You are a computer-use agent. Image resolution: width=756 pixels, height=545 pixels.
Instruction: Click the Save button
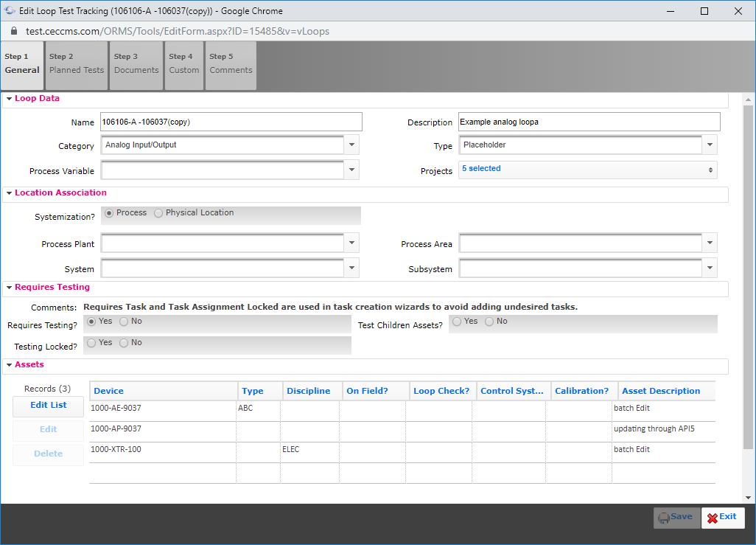pyautogui.click(x=676, y=518)
